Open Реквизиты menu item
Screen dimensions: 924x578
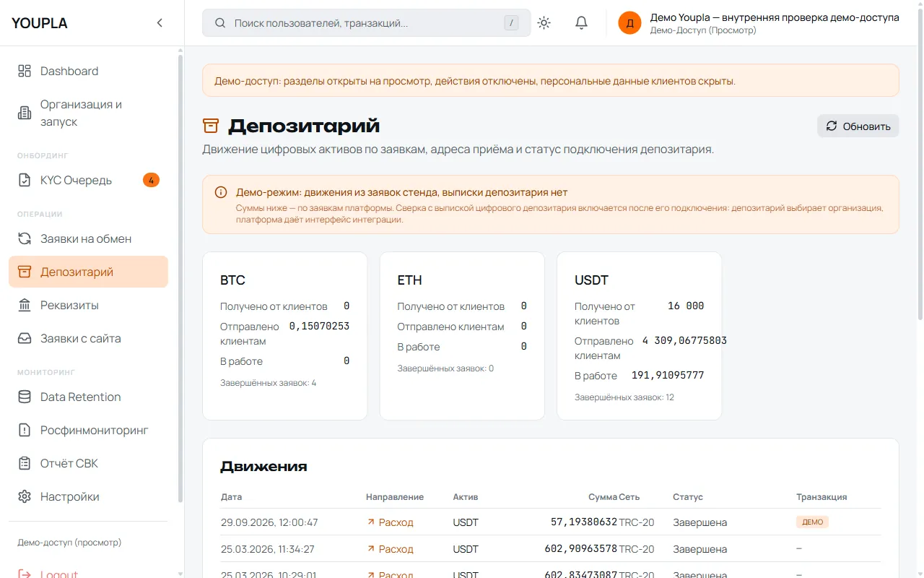click(x=88, y=305)
